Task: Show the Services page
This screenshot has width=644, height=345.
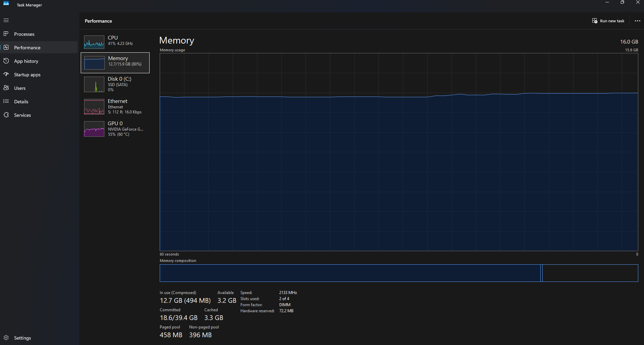Action: pyautogui.click(x=39, y=115)
